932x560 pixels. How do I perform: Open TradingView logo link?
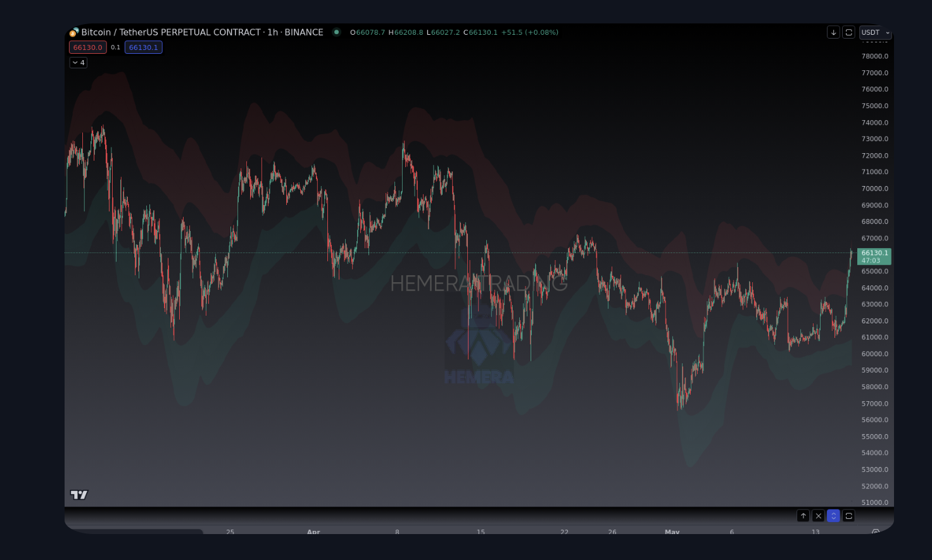coord(79,495)
